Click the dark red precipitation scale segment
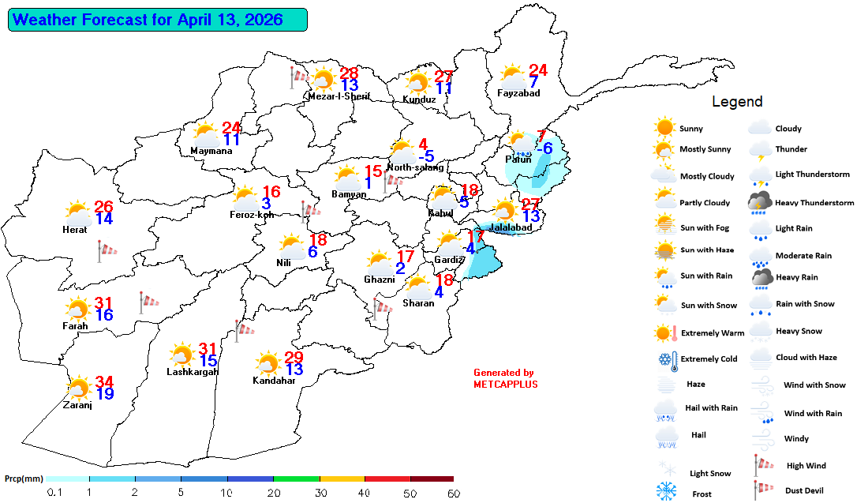The image size is (868, 503). click(x=432, y=479)
